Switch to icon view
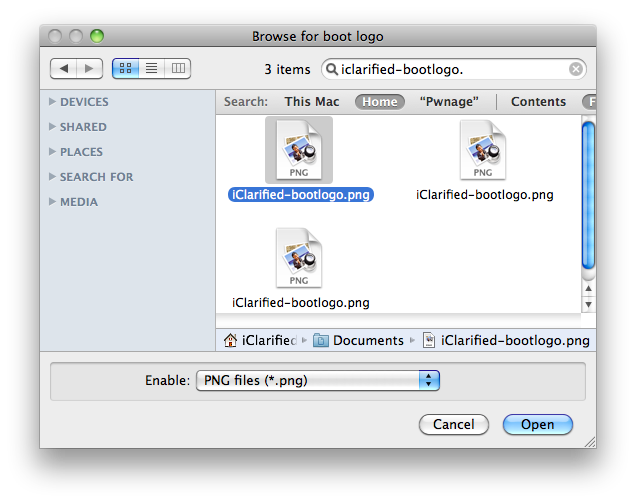The width and height of the screenshot is (636, 503). (126, 69)
